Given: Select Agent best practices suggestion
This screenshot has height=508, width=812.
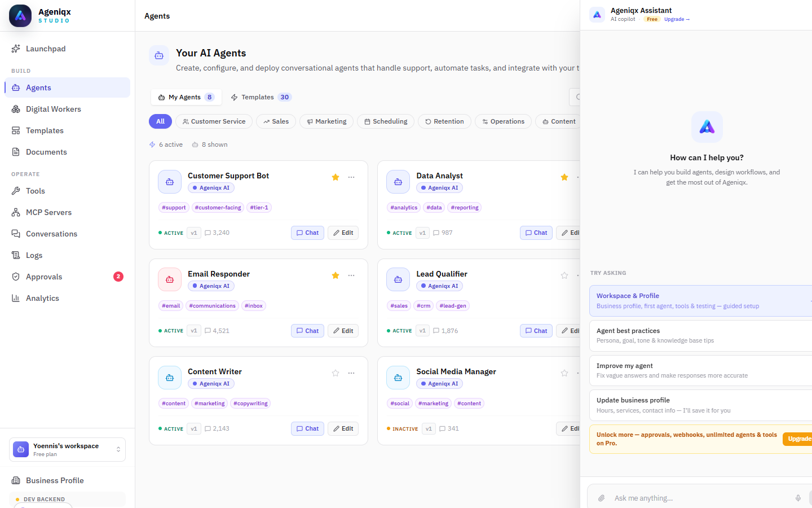Looking at the screenshot, I should tap(700, 335).
